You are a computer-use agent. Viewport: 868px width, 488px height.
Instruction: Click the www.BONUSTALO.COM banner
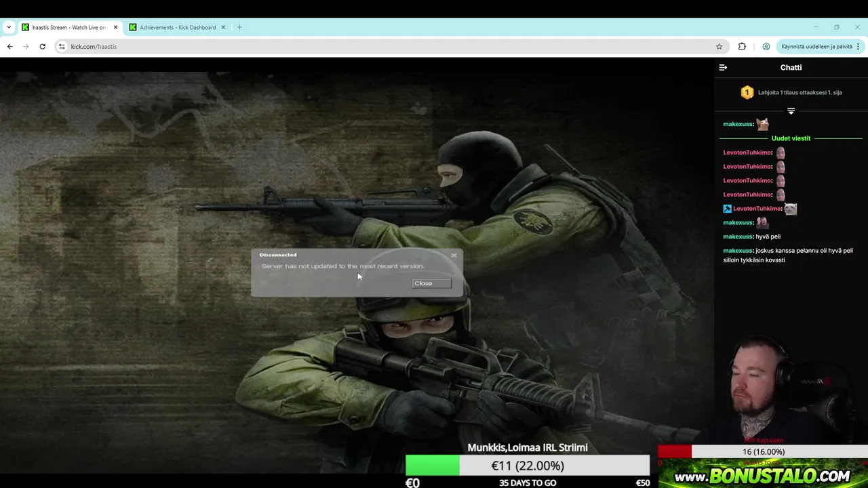[x=763, y=476]
